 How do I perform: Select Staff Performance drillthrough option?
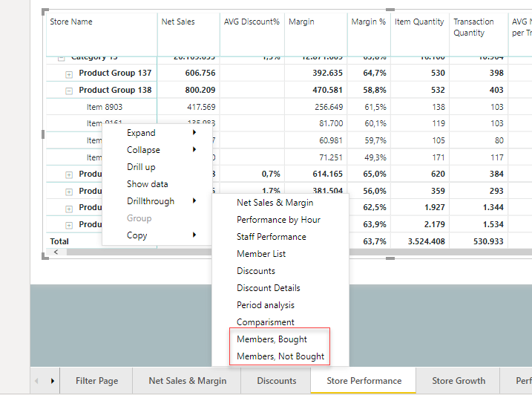(271, 237)
